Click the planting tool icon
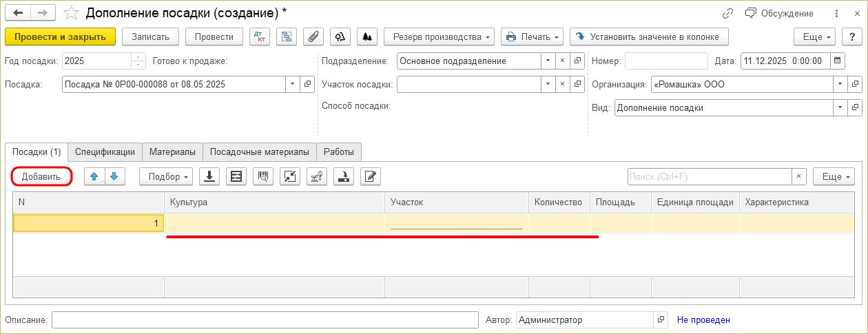 [x=317, y=176]
